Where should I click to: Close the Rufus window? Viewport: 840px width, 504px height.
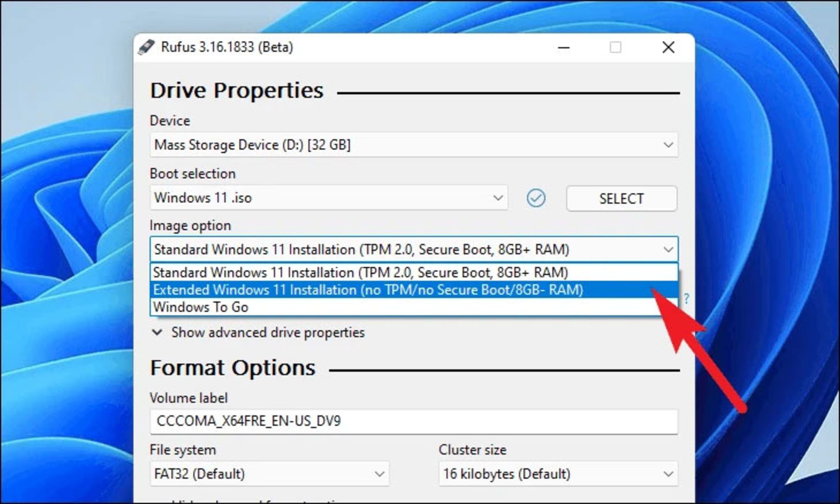[x=668, y=47]
